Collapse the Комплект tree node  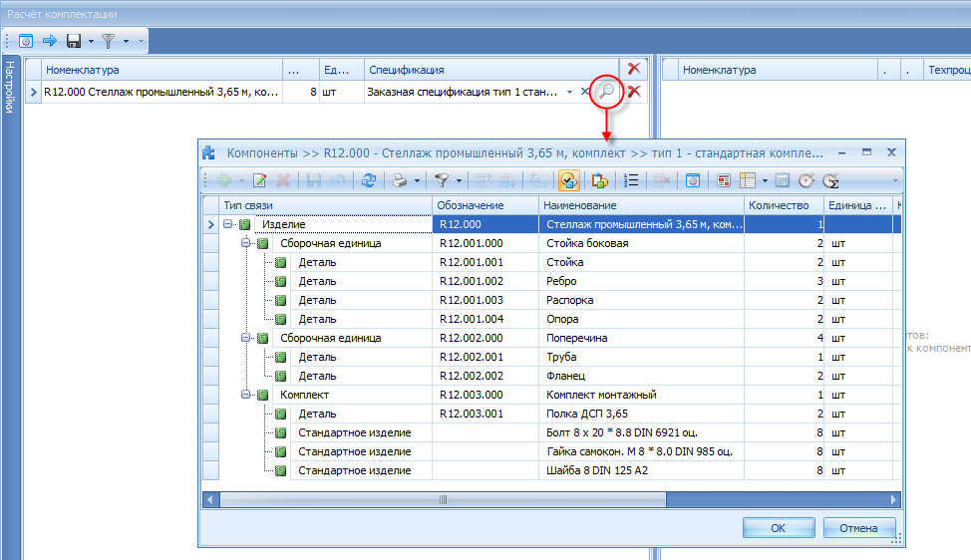pos(246,395)
